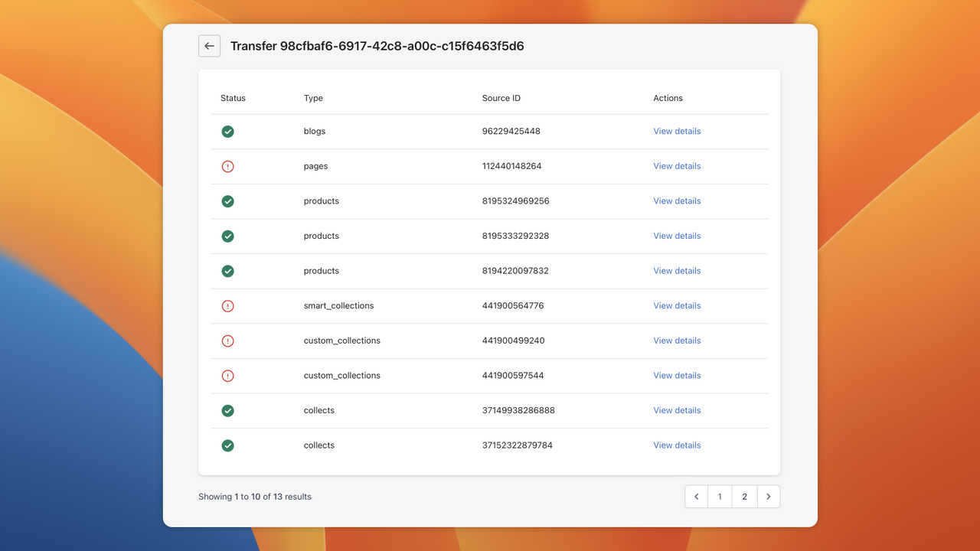Select type cell of row 441900499240
Image resolution: width=980 pixels, height=551 pixels.
342,341
